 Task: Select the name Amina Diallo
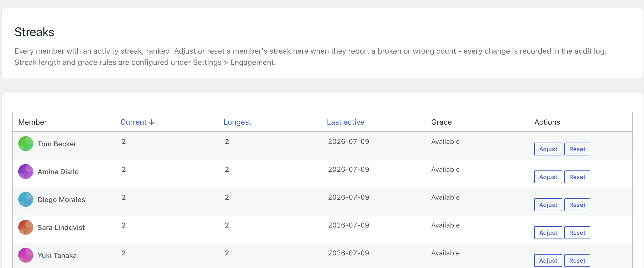[x=58, y=172]
